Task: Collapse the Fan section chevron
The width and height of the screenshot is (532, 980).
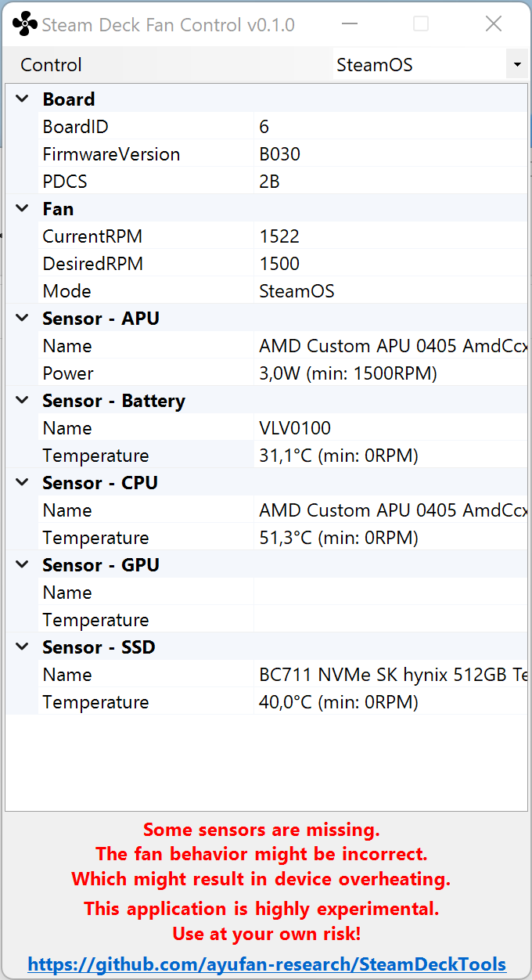Action: point(23,209)
